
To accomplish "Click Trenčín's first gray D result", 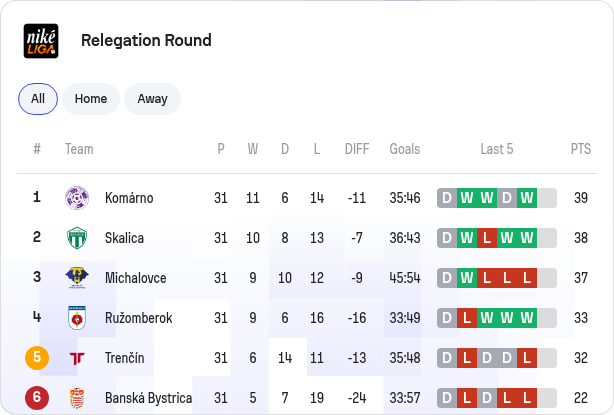I will 447,357.
